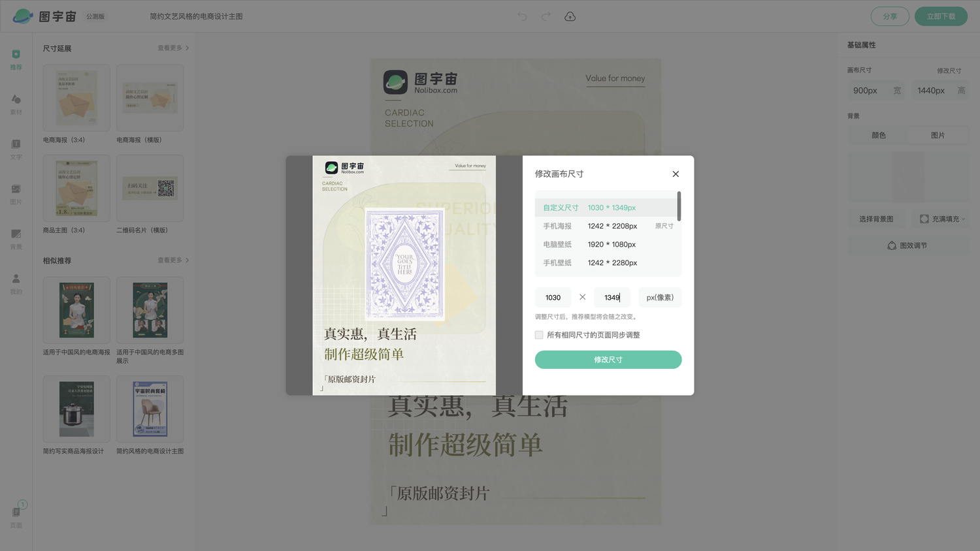This screenshot has width=980, height=551.
Task: Click the 图效调节 effect icon button
Action: [x=892, y=245]
